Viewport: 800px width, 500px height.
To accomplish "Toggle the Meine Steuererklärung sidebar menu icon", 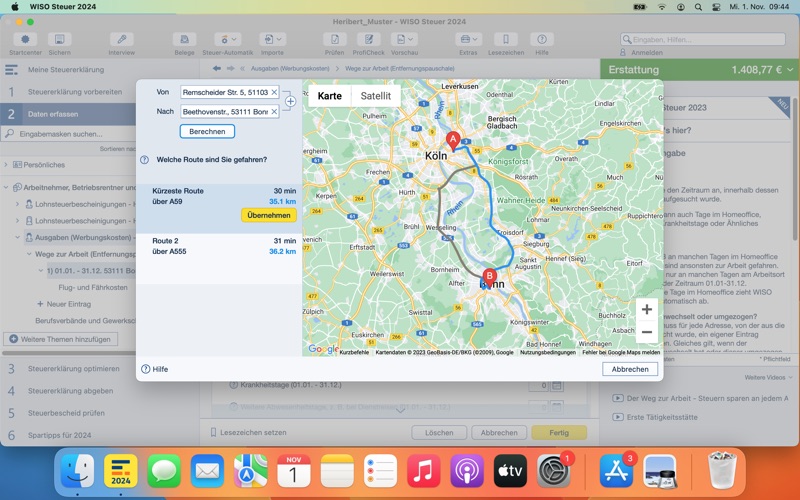I will pyautogui.click(x=11, y=69).
